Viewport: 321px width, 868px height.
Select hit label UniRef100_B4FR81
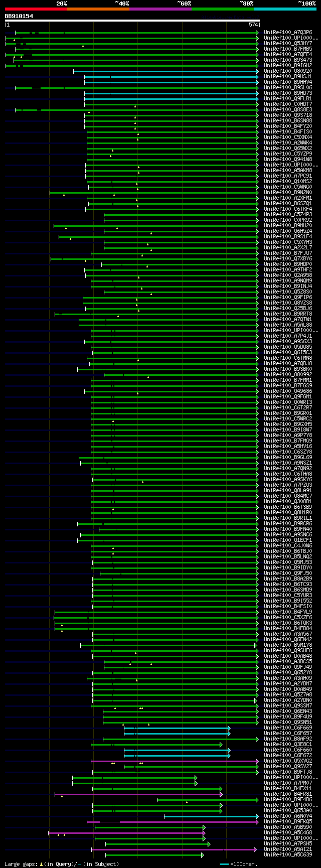(x=288, y=794)
